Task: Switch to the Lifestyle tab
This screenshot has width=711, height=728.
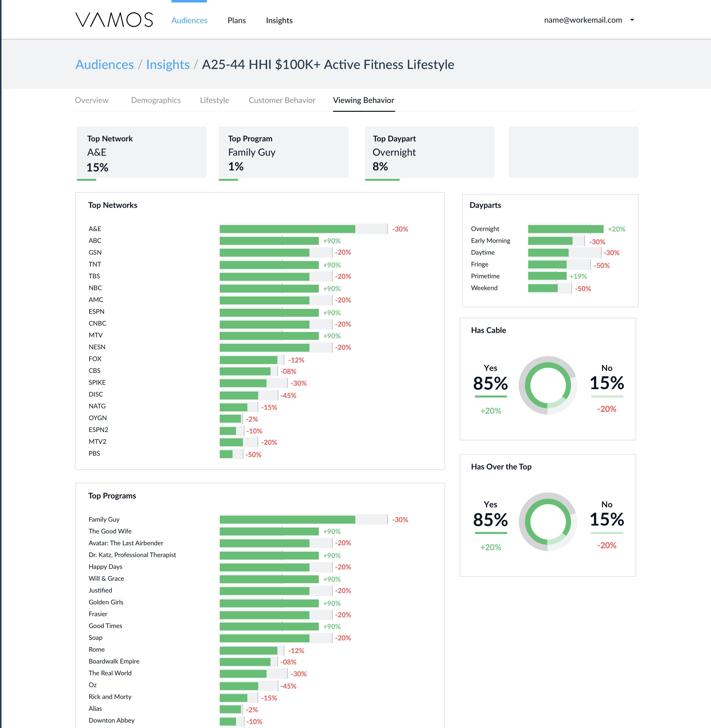Action: click(214, 100)
